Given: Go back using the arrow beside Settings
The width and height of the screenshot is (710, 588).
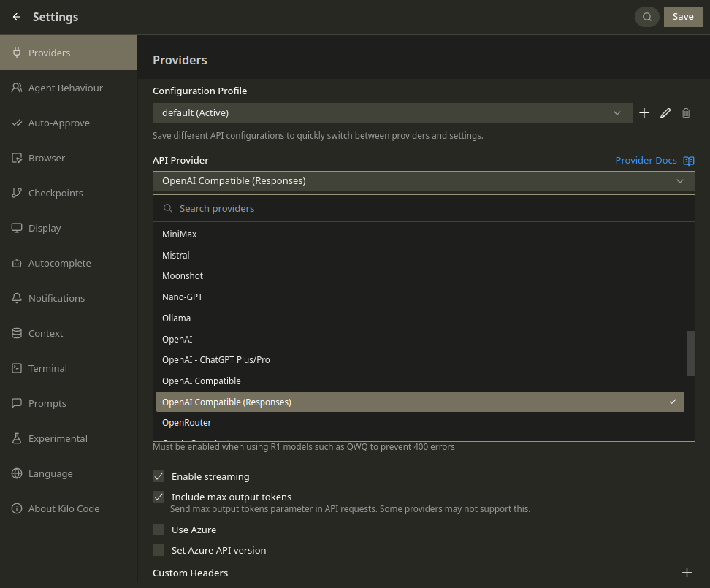Looking at the screenshot, I should (x=17, y=17).
